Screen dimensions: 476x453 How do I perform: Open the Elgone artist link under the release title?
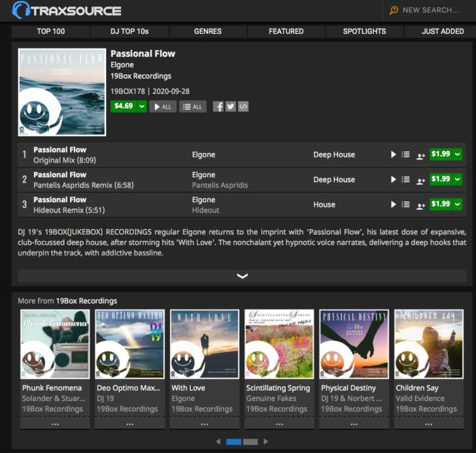point(122,65)
